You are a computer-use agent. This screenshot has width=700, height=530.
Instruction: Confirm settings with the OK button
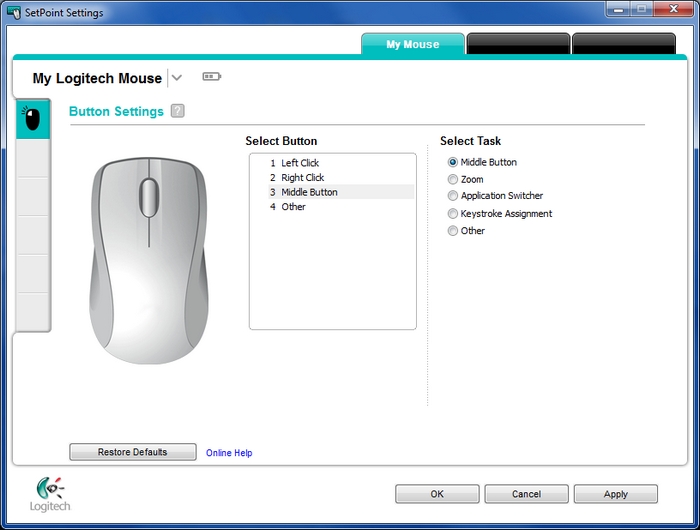(437, 494)
